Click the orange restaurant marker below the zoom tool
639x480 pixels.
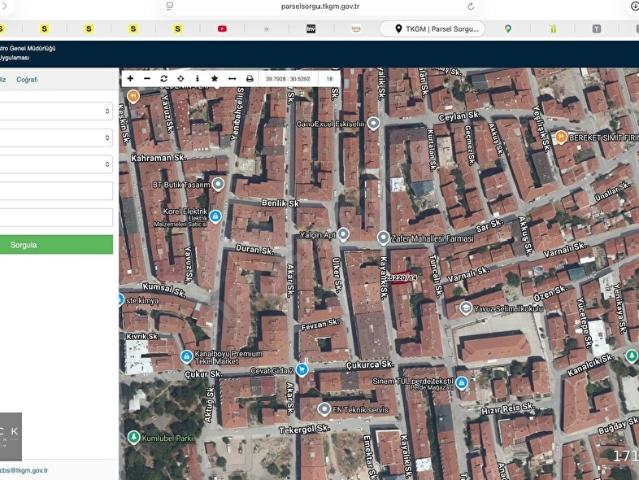(x=133, y=97)
